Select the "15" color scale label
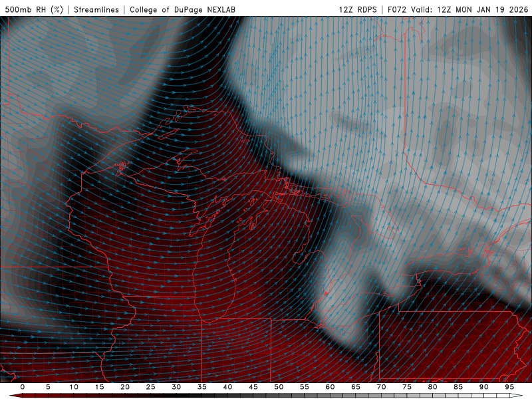Image resolution: width=532 pixels, height=399 pixels. point(99,387)
